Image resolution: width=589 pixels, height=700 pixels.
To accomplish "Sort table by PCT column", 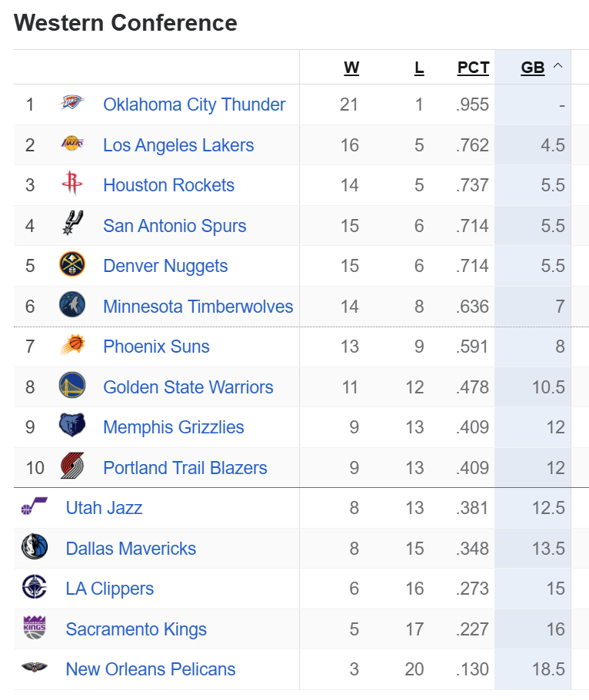I will point(473,68).
